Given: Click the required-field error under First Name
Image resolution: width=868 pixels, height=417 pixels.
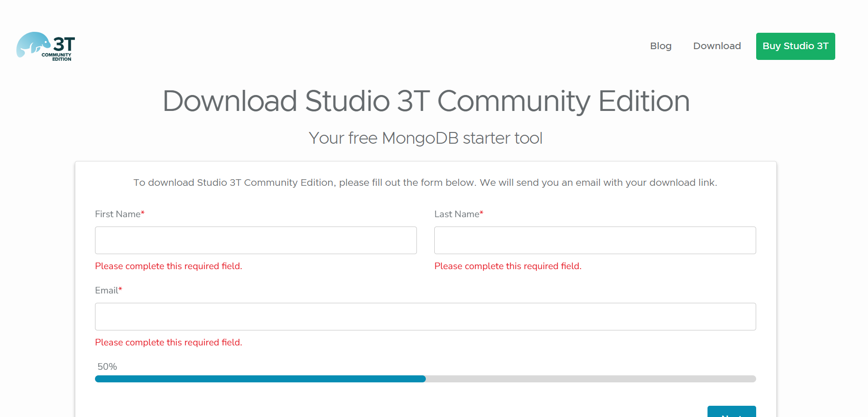Looking at the screenshot, I should tap(168, 266).
